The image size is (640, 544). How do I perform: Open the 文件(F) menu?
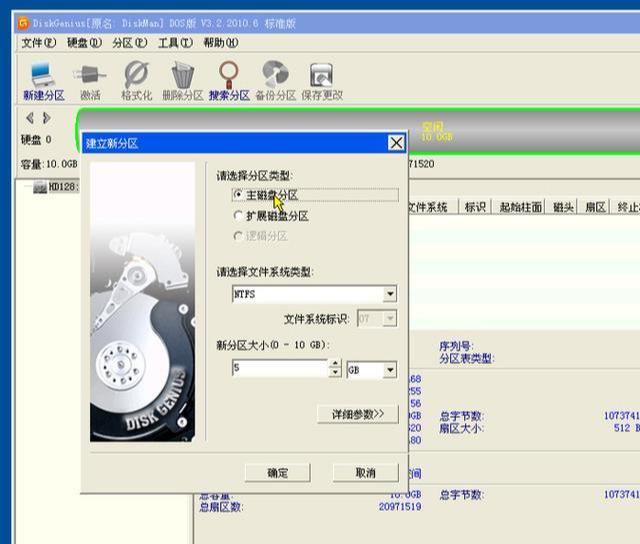point(39,42)
